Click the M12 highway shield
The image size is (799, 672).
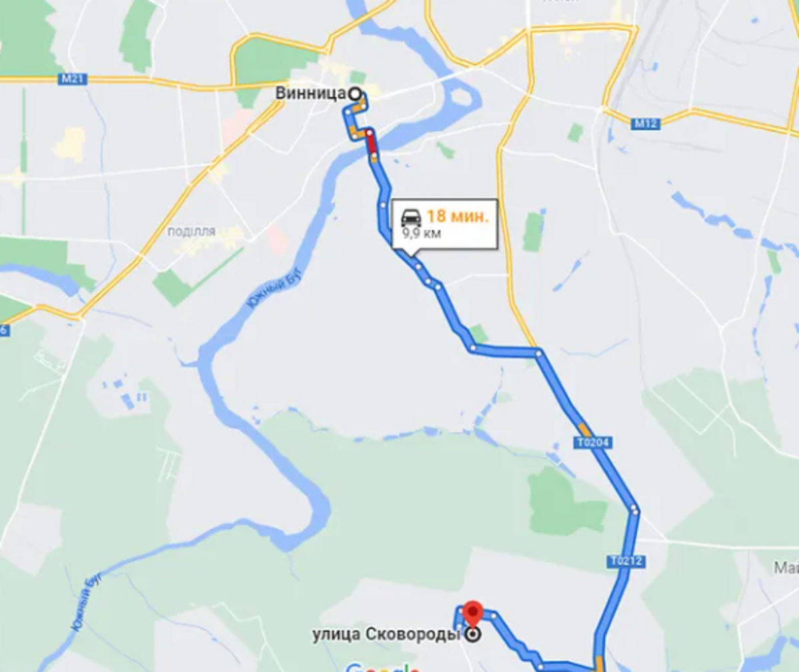pos(646,123)
